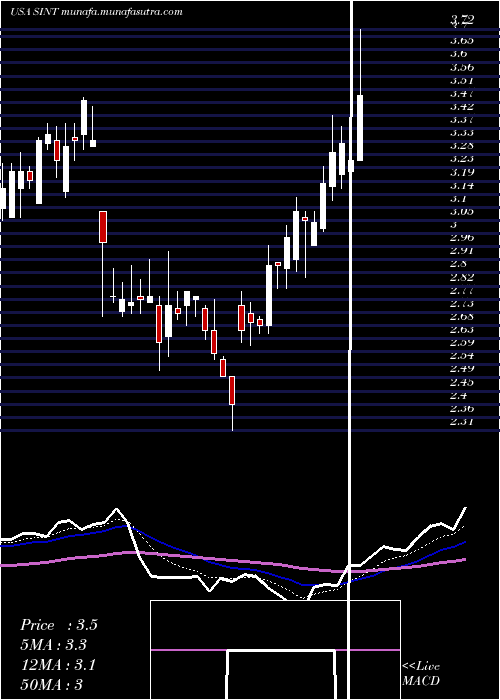Click the 3.6 price axis label

click(459, 54)
